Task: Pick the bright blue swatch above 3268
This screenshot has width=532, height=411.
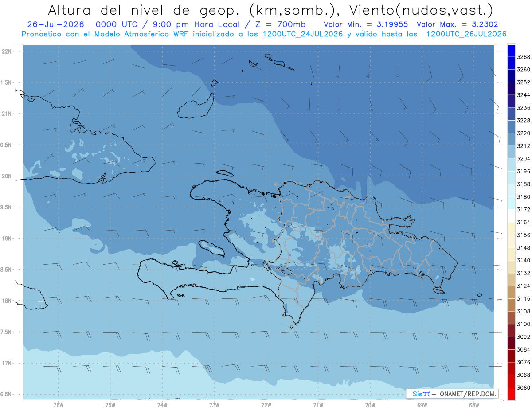Action: click(x=511, y=51)
